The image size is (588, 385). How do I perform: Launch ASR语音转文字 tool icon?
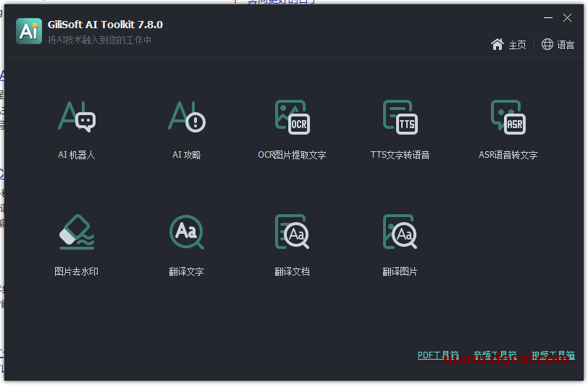tap(508, 117)
